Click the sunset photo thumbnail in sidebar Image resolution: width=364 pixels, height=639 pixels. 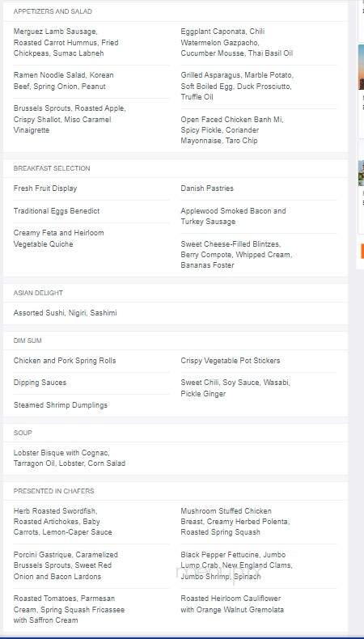click(x=361, y=67)
